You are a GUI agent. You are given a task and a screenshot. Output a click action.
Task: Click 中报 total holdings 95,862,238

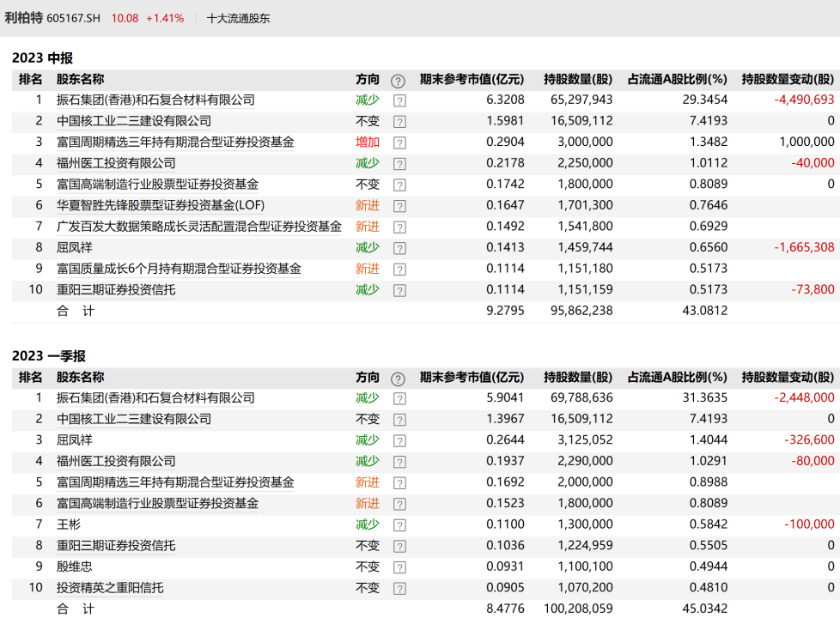click(581, 311)
